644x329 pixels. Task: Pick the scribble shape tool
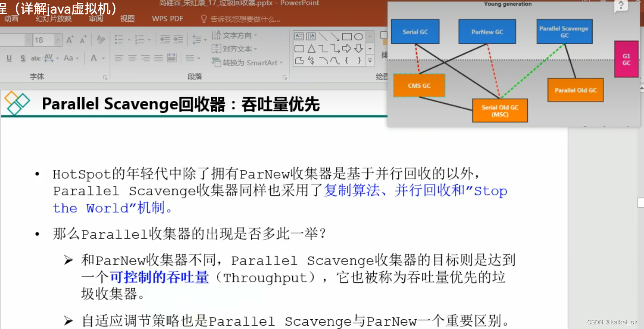311,61
